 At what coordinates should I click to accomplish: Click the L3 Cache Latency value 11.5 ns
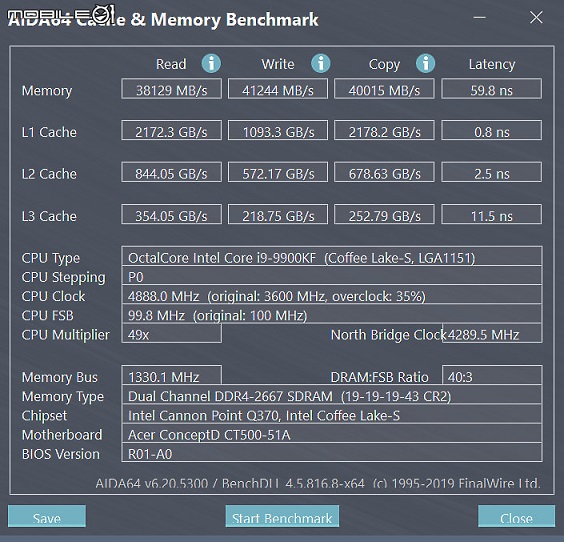491,214
